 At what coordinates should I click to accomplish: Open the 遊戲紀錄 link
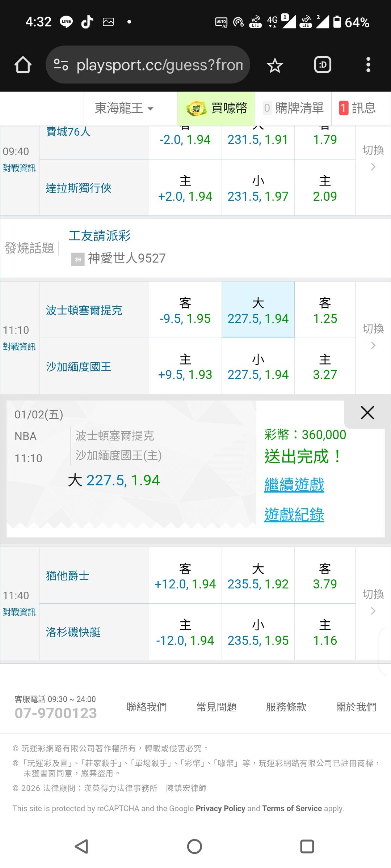294,515
